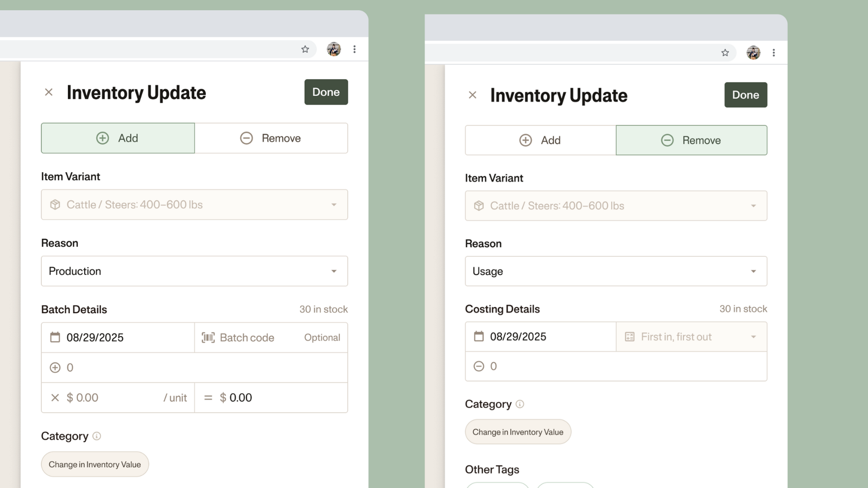Click calendar icon in Batch Details
This screenshot has height=488, width=868.
click(55, 338)
